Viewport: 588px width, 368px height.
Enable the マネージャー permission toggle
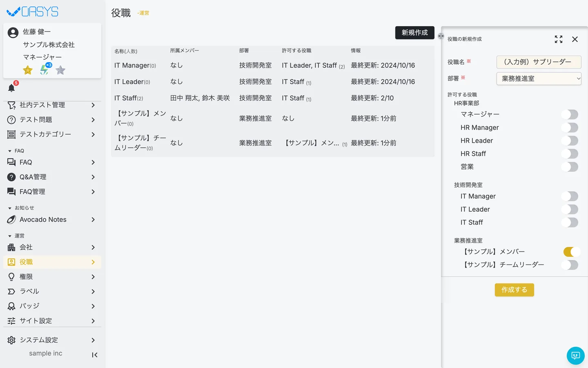570,114
